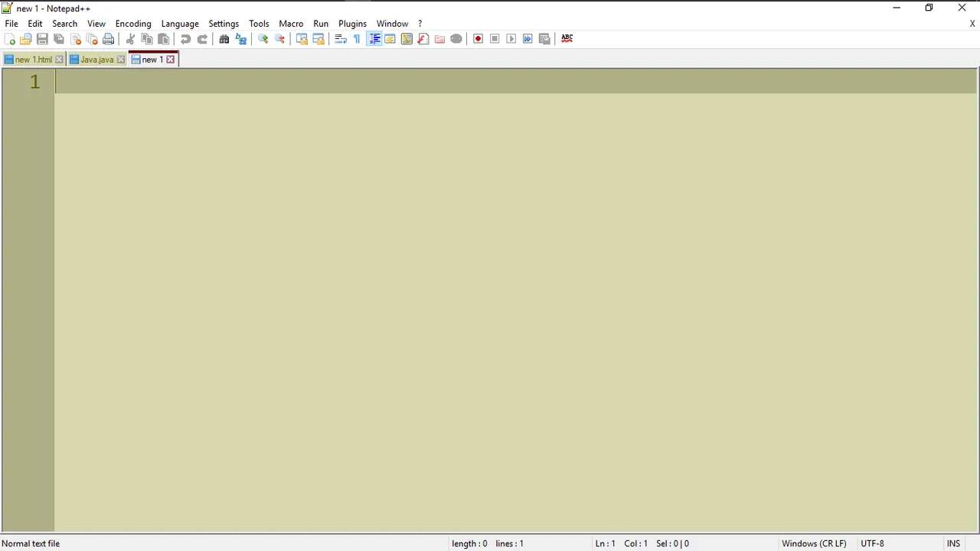Open the Language menu
Screen dimensions: 980x551
(x=180, y=24)
